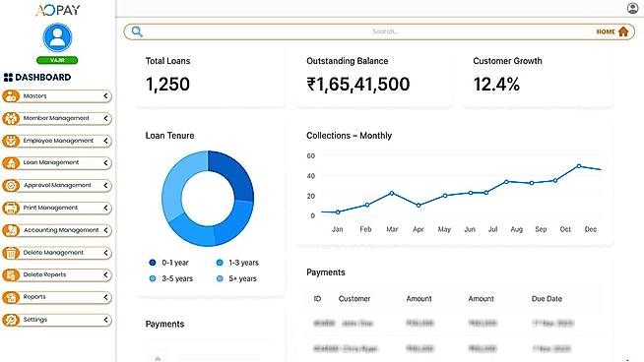Expand the Settings chevron
This screenshot has width=644, height=362.
click(106, 320)
